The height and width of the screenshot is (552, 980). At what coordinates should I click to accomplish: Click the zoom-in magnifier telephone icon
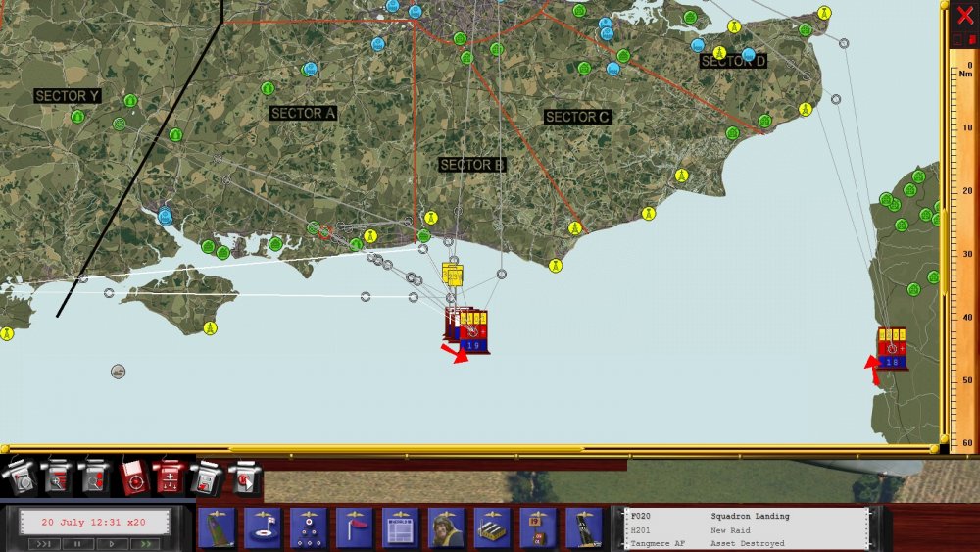point(56,478)
